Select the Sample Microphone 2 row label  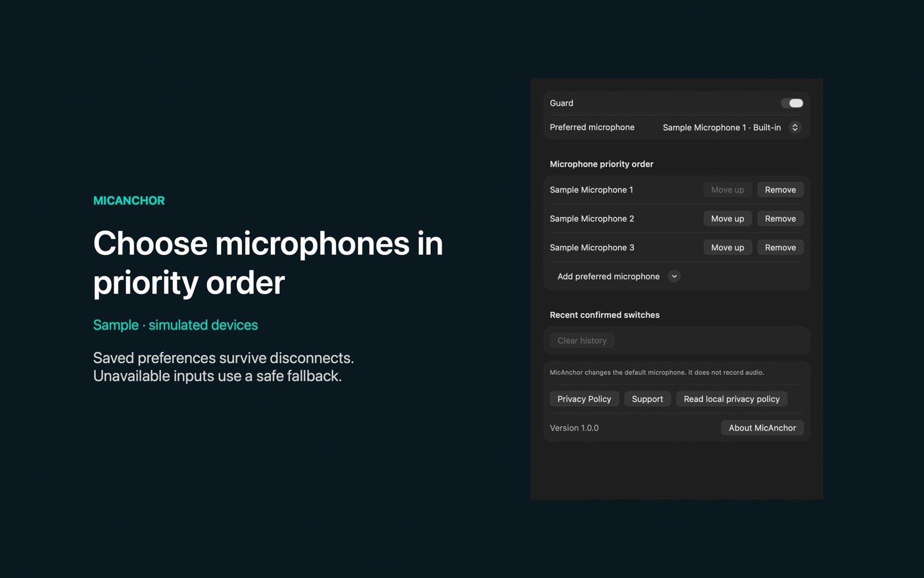coord(592,218)
